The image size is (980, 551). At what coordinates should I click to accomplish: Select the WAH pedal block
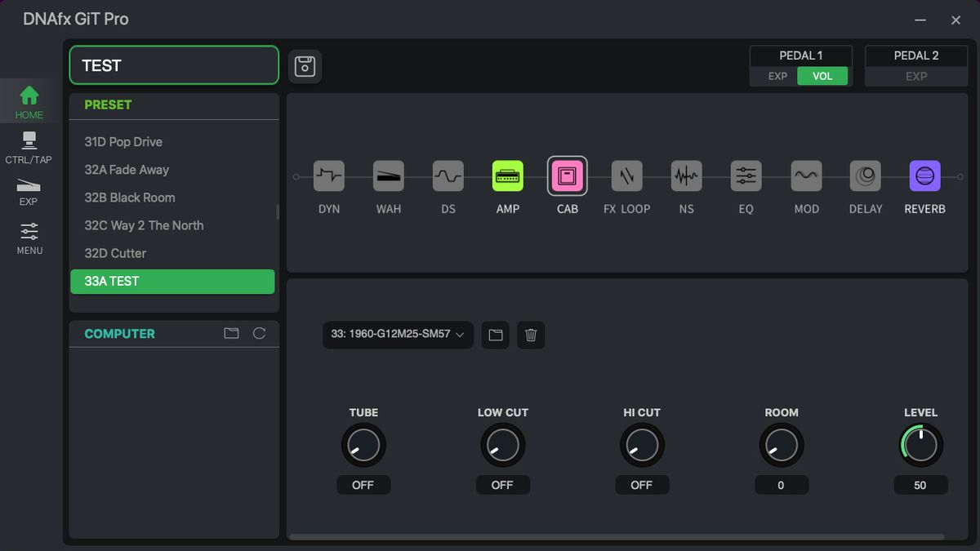click(x=389, y=176)
